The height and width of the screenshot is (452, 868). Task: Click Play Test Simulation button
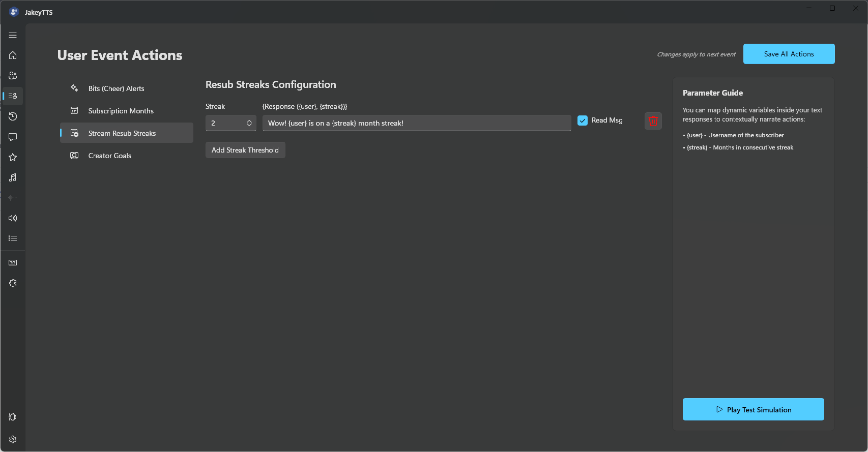tap(754, 409)
